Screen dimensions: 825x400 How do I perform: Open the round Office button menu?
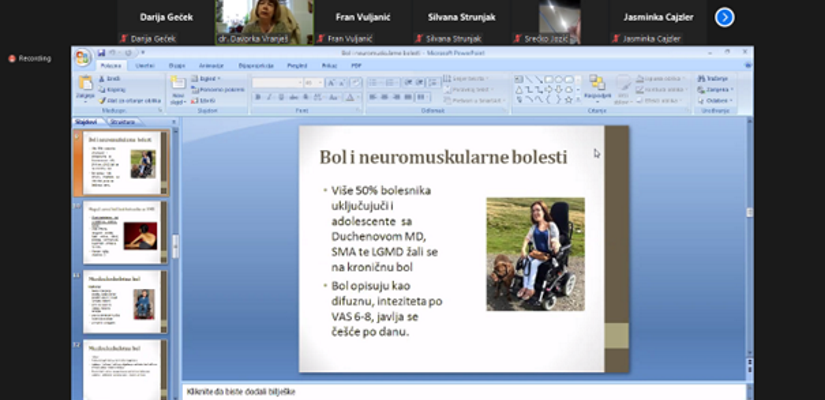click(x=83, y=57)
